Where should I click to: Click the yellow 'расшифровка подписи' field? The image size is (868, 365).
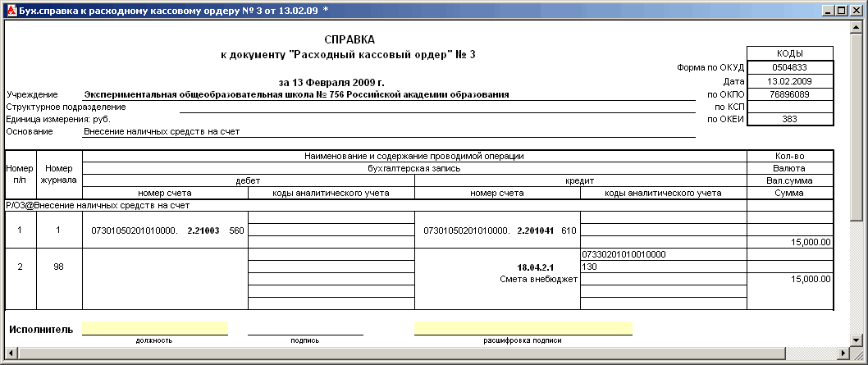[x=523, y=328]
